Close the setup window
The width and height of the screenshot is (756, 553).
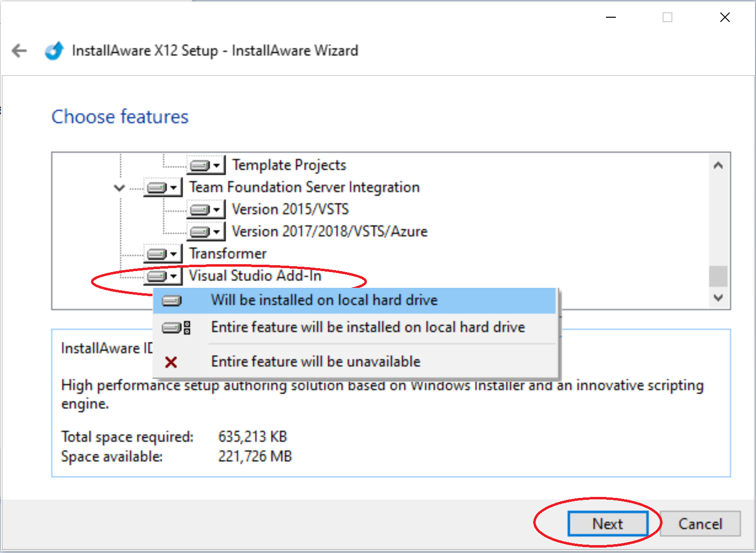click(x=725, y=18)
